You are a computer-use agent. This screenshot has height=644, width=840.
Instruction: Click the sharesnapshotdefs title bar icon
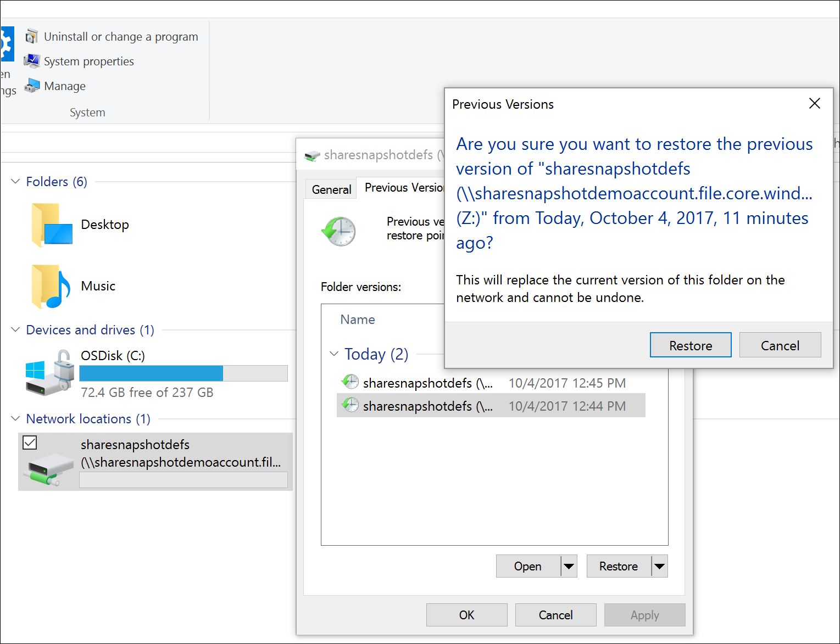(312, 154)
